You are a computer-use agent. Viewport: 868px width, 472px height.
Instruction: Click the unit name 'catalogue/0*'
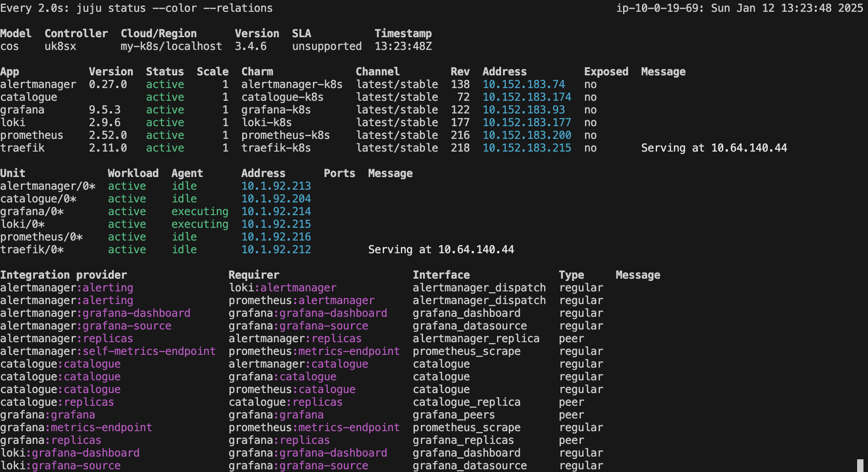[38, 199]
